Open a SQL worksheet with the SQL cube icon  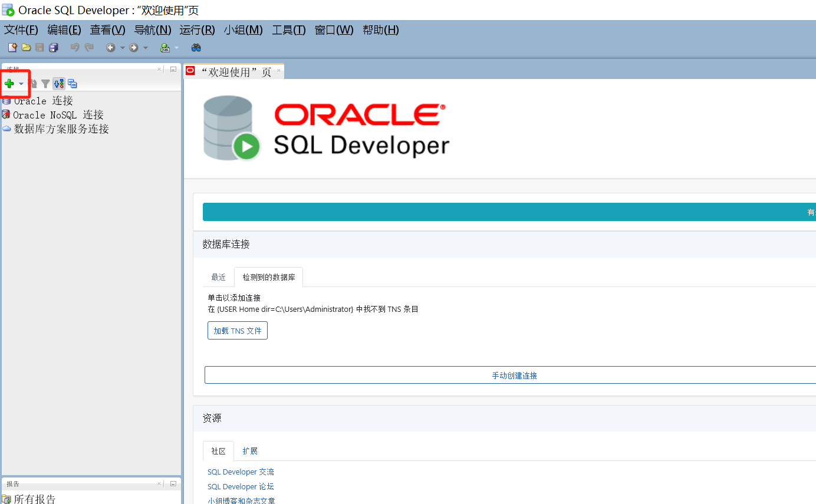165,48
